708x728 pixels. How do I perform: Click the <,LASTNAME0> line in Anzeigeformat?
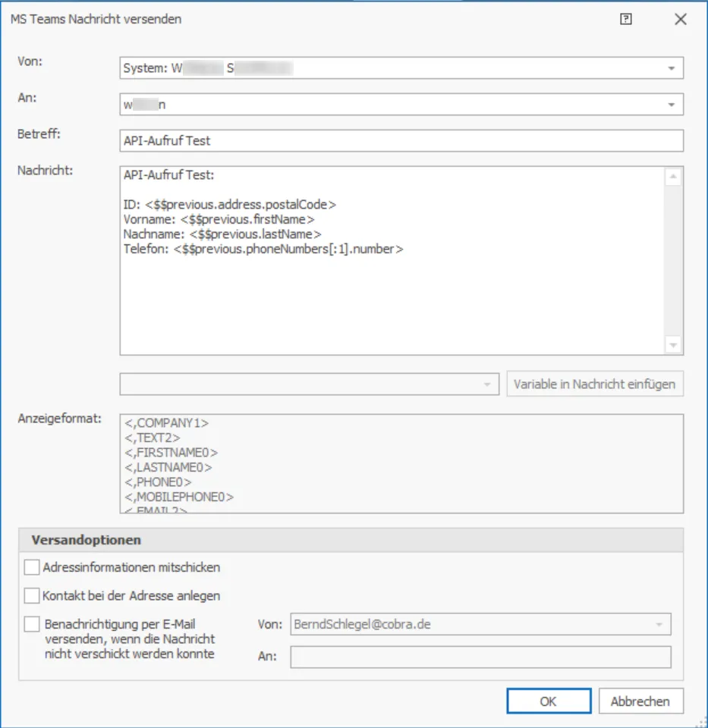pyautogui.click(x=168, y=468)
